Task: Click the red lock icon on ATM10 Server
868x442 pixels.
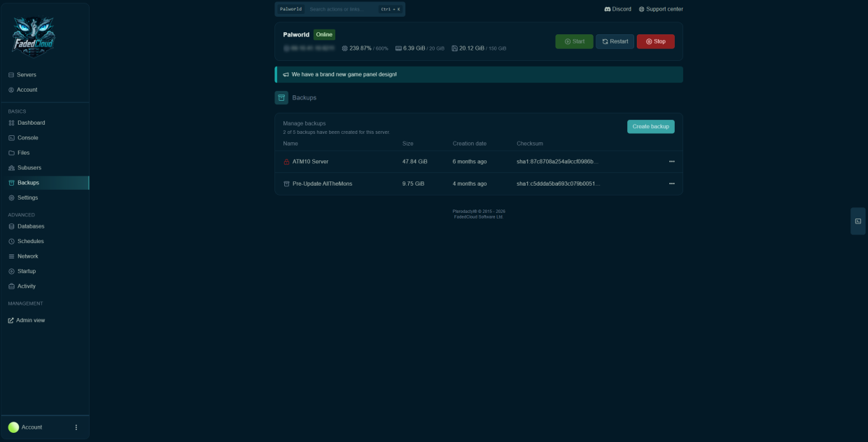Action: tap(286, 162)
